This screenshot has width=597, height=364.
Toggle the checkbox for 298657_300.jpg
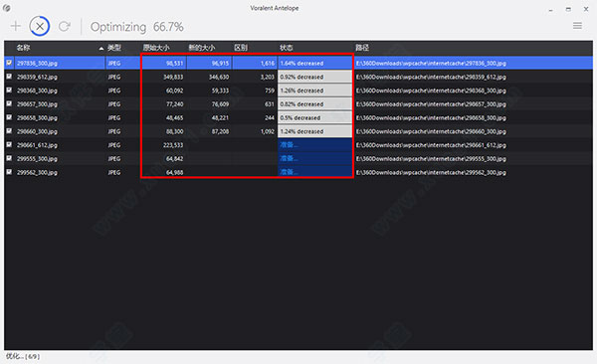pos(9,103)
